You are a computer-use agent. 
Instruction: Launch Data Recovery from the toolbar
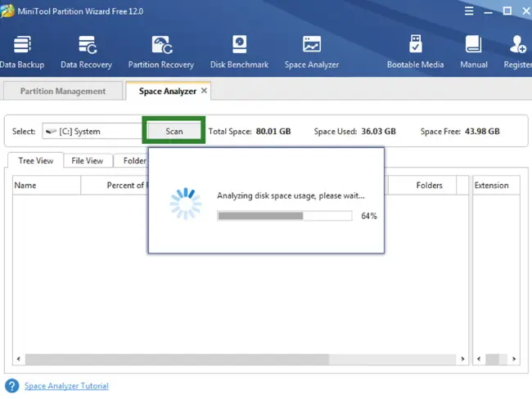[x=86, y=52]
